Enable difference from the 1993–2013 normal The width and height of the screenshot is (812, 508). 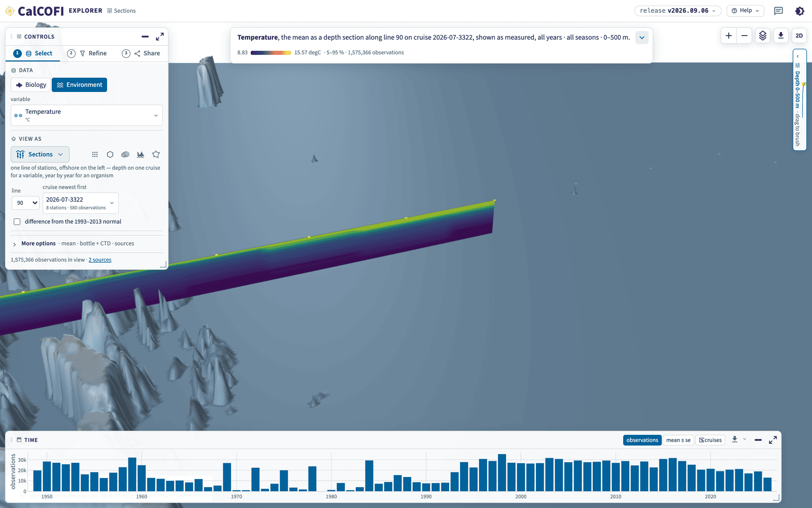click(17, 221)
